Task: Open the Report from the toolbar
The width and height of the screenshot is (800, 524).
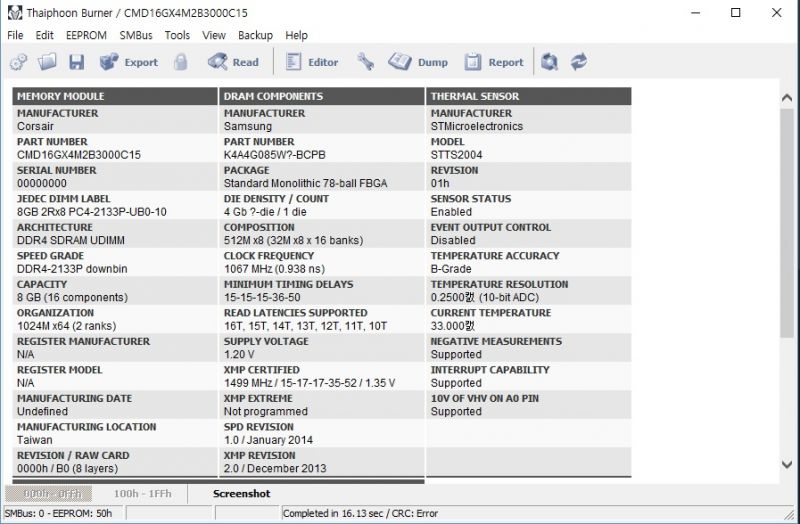Action: pyautogui.click(x=494, y=62)
